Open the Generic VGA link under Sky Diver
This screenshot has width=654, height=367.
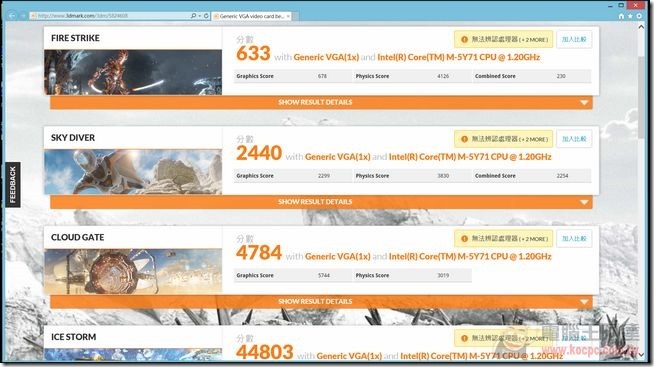tap(337, 157)
